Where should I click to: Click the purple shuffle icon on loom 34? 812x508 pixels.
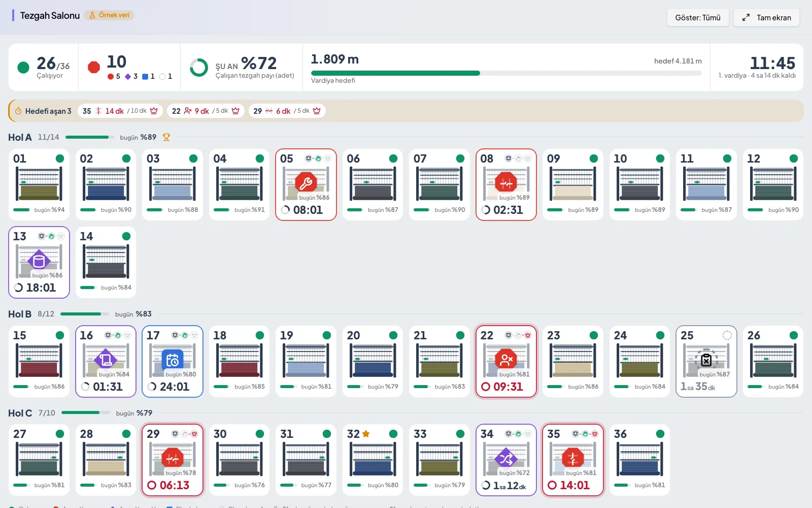506,458
